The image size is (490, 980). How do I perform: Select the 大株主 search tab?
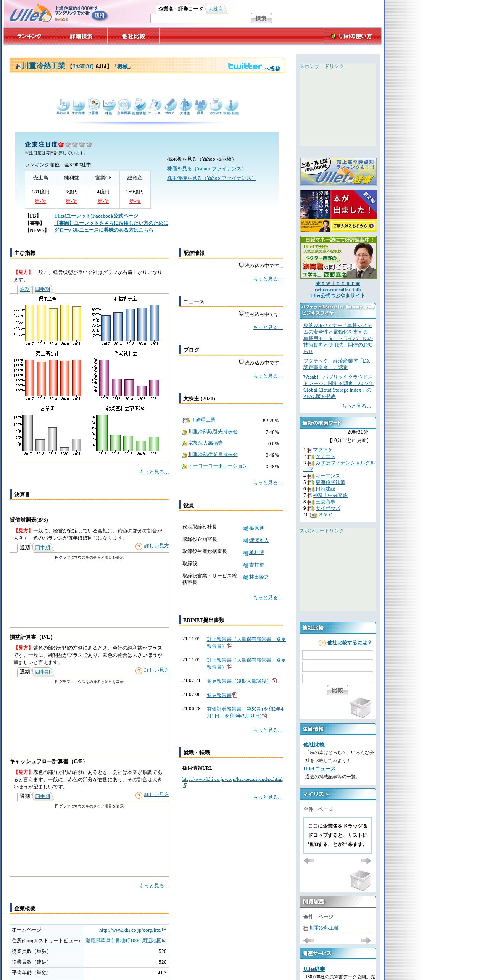216,9
